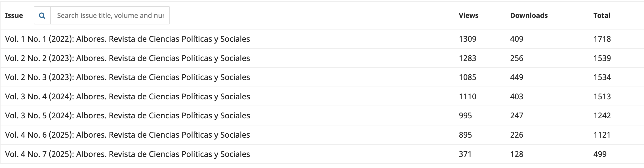This screenshot has height=168, width=644.
Task: Click the total value 499
Action: 600,154
